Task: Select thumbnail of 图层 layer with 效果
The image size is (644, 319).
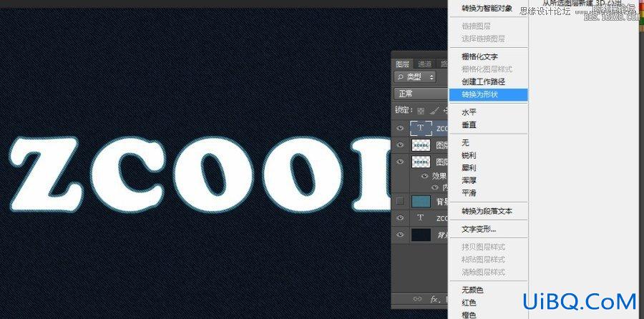Action: pos(421,162)
